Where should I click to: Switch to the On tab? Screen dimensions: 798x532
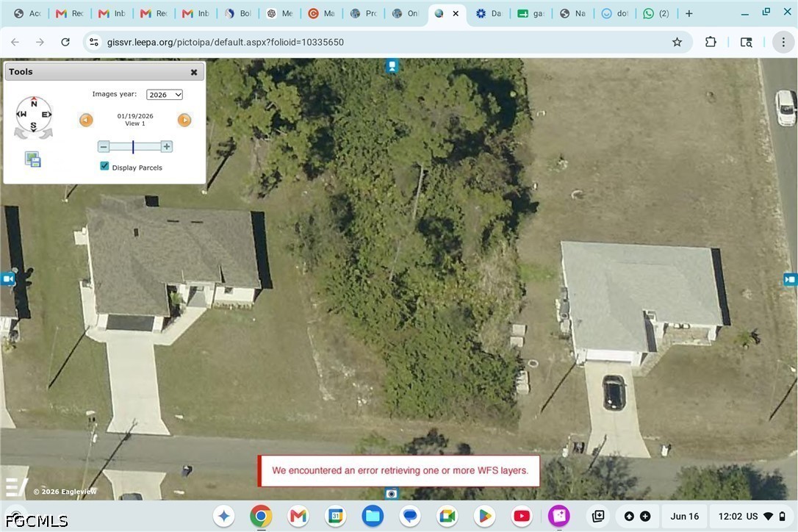pos(406,14)
